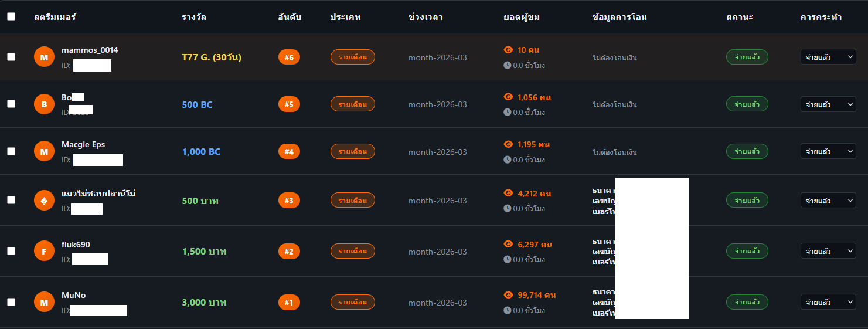Click the Macgie Eps avatar icon
This screenshot has width=868, height=329.
click(44, 151)
